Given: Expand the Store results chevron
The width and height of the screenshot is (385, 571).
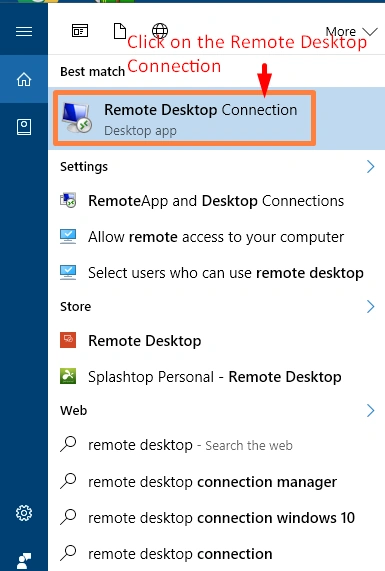Looking at the screenshot, I should (x=370, y=307).
